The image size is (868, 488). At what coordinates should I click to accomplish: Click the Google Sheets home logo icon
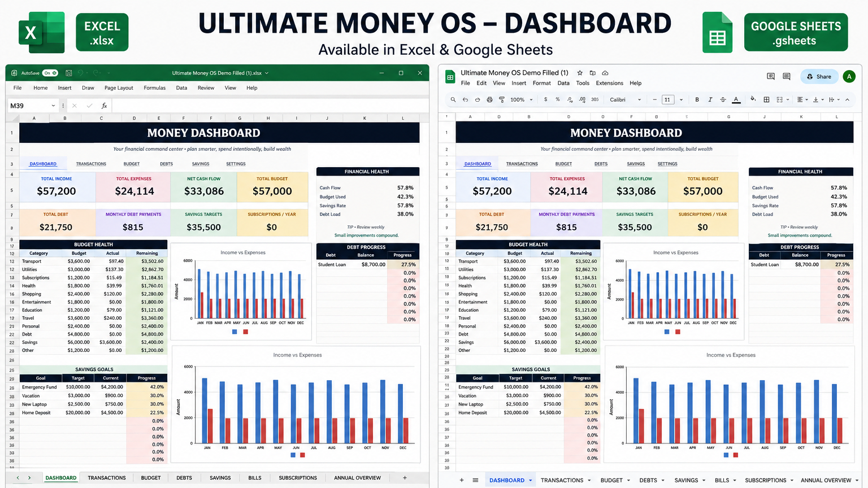[450, 77]
